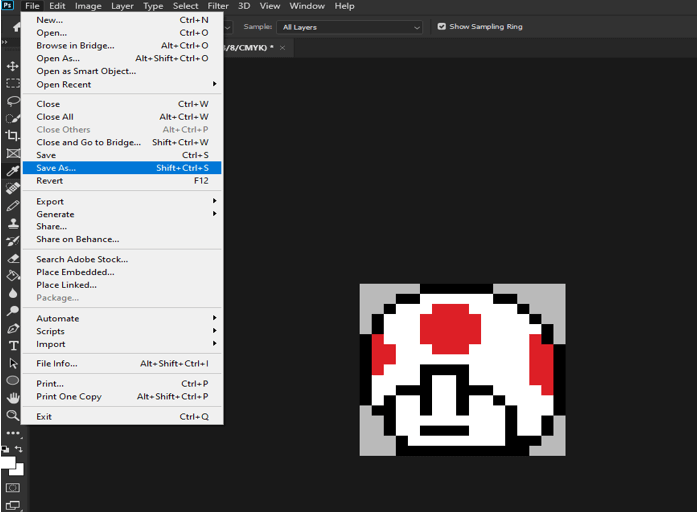Select the Eyedropper tool
Image resolution: width=697 pixels, height=512 pixels.
pyautogui.click(x=13, y=171)
